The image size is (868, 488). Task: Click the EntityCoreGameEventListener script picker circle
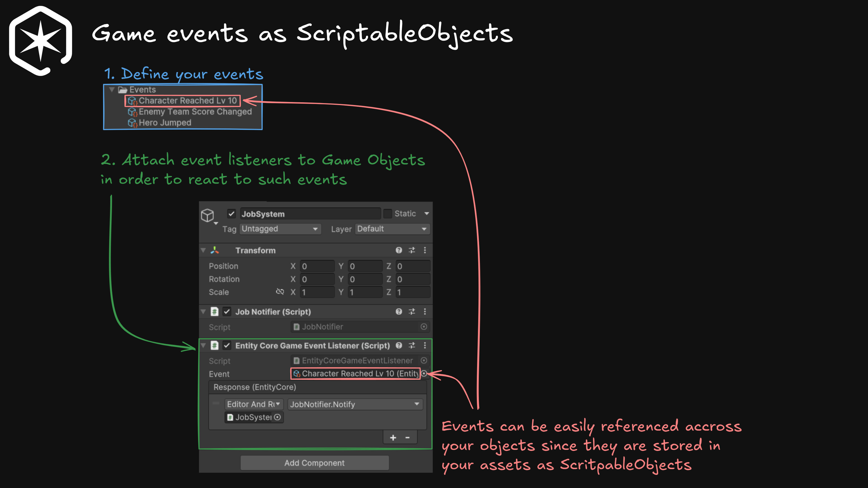[424, 360]
